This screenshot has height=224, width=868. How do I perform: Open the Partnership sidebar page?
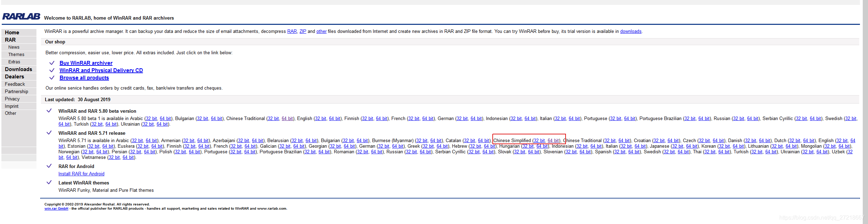(16, 92)
